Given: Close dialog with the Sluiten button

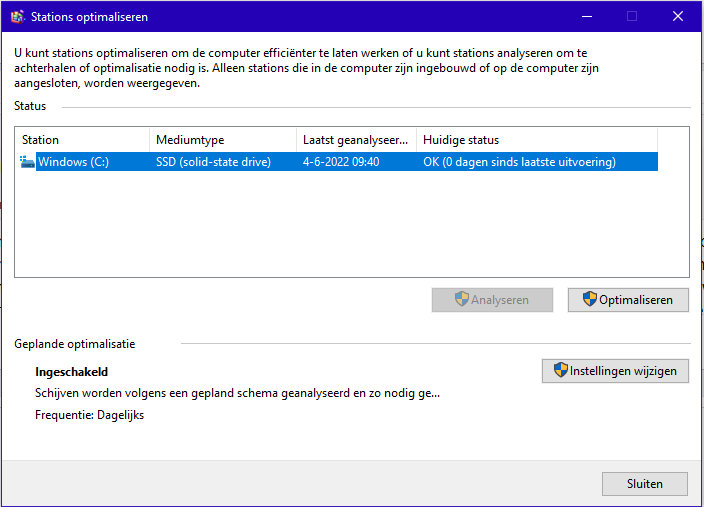Looking at the screenshot, I should tap(645, 484).
